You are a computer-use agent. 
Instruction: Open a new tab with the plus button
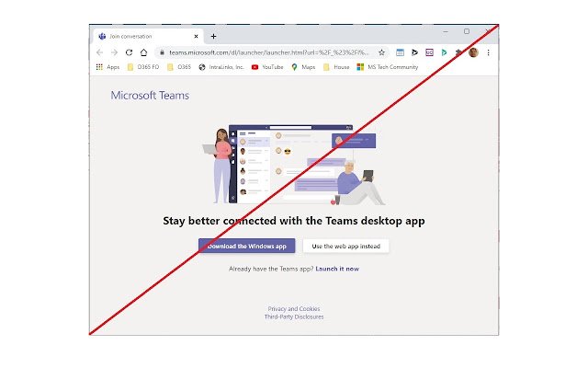(213, 37)
